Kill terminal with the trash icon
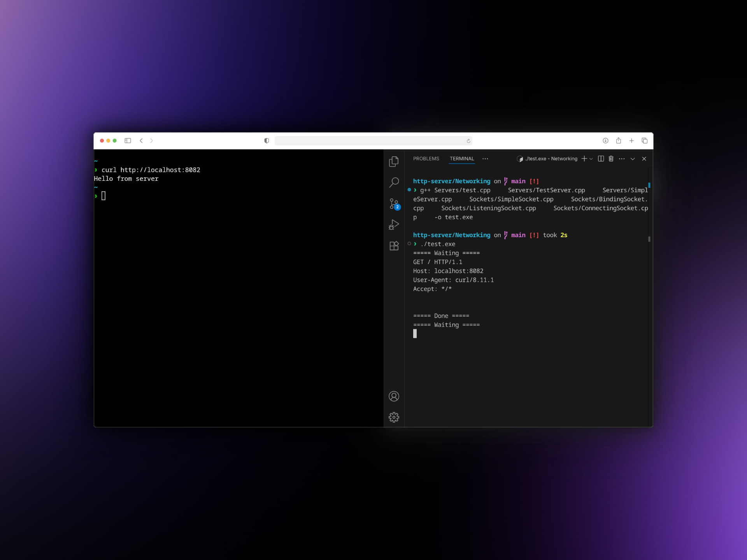747x560 pixels. pos(611,159)
